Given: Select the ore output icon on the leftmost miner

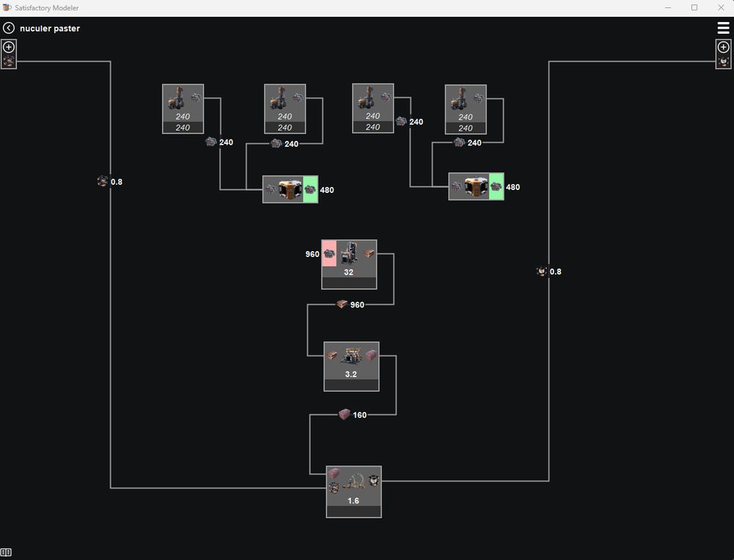Looking at the screenshot, I should (x=196, y=98).
